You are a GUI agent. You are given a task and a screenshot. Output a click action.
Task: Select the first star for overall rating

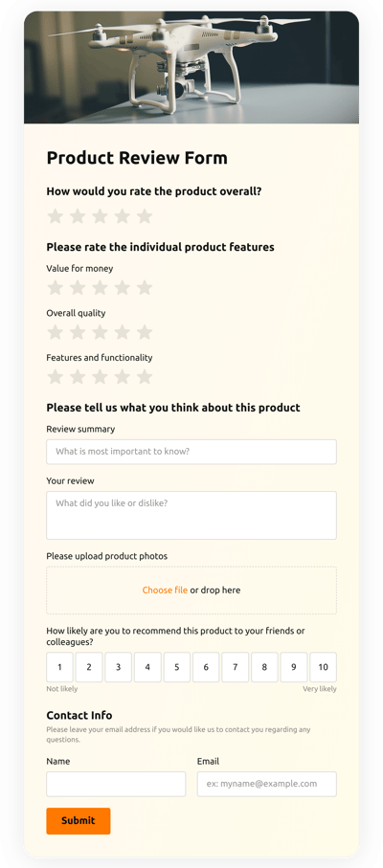[55, 216]
